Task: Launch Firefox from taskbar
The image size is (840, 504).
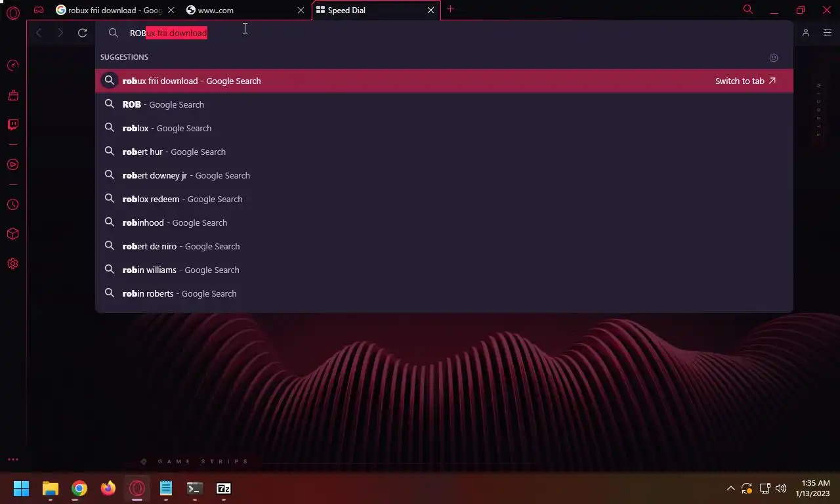Action: coord(108,488)
